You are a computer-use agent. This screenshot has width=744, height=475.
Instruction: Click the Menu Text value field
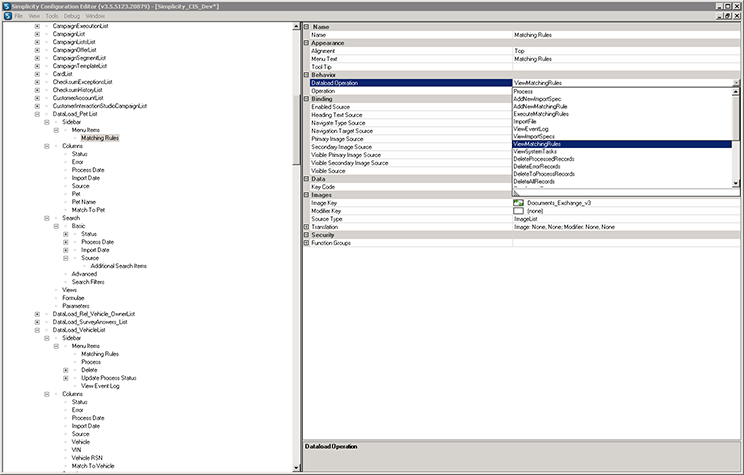[626, 59]
